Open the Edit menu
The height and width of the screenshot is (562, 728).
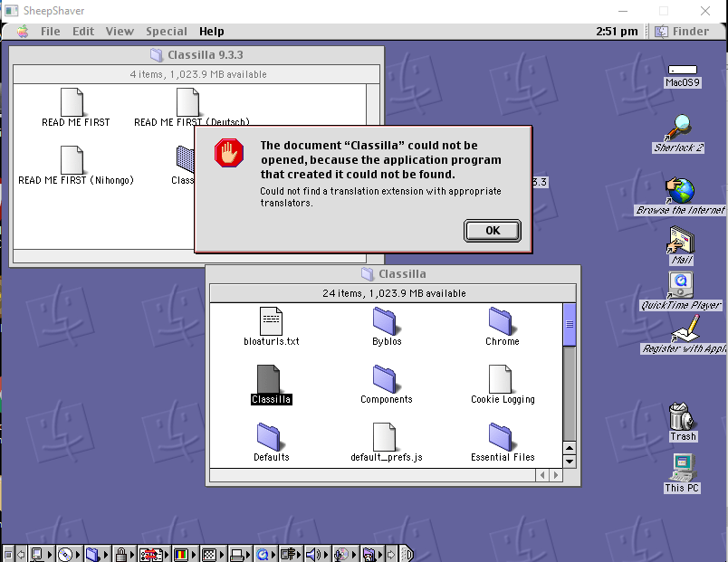coord(83,31)
